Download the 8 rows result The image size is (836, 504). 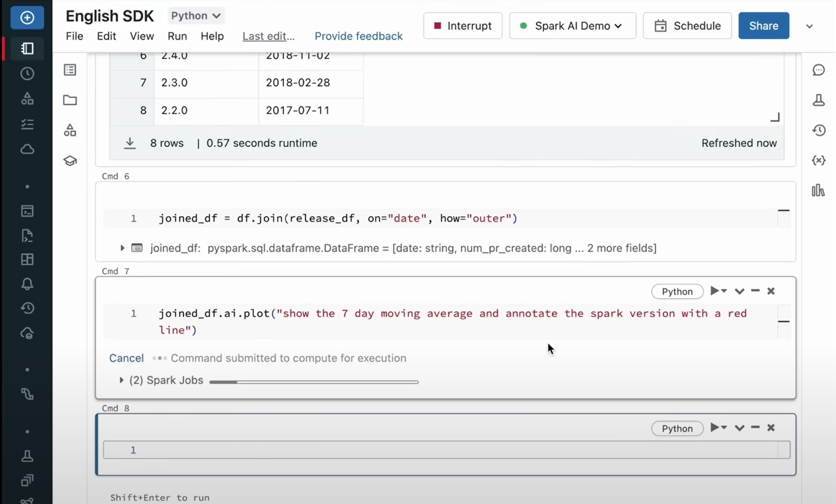pyautogui.click(x=130, y=143)
